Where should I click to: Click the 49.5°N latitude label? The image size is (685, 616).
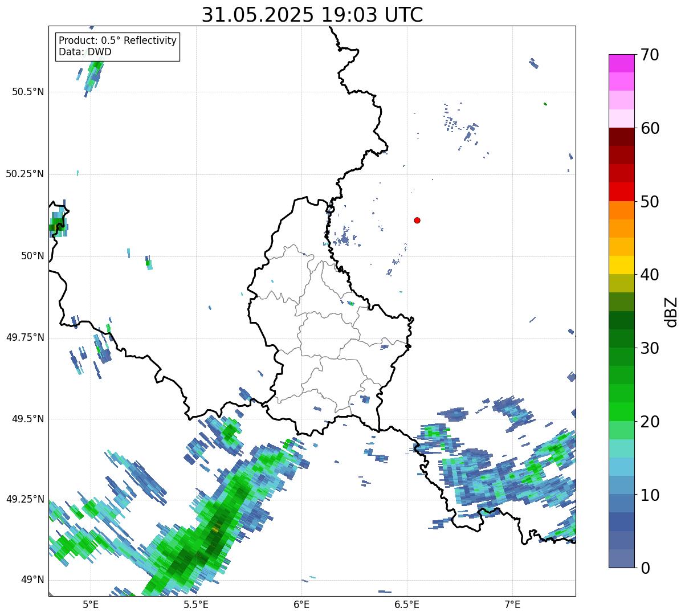(28, 419)
